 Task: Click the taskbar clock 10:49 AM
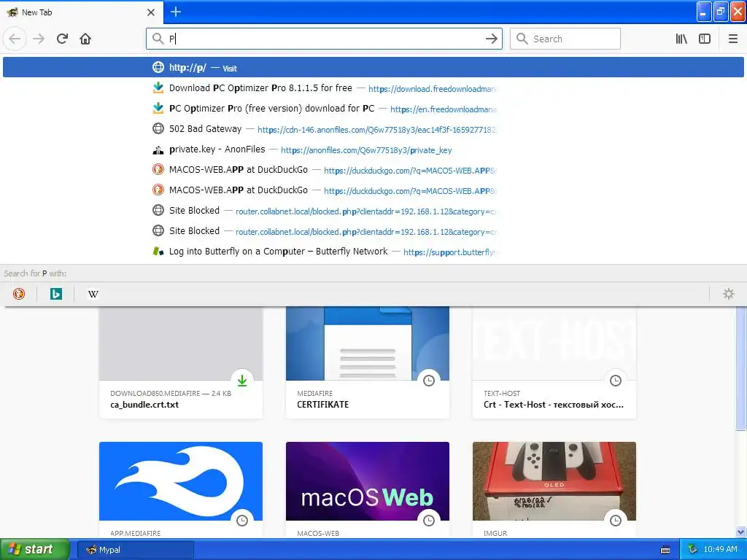(x=720, y=550)
